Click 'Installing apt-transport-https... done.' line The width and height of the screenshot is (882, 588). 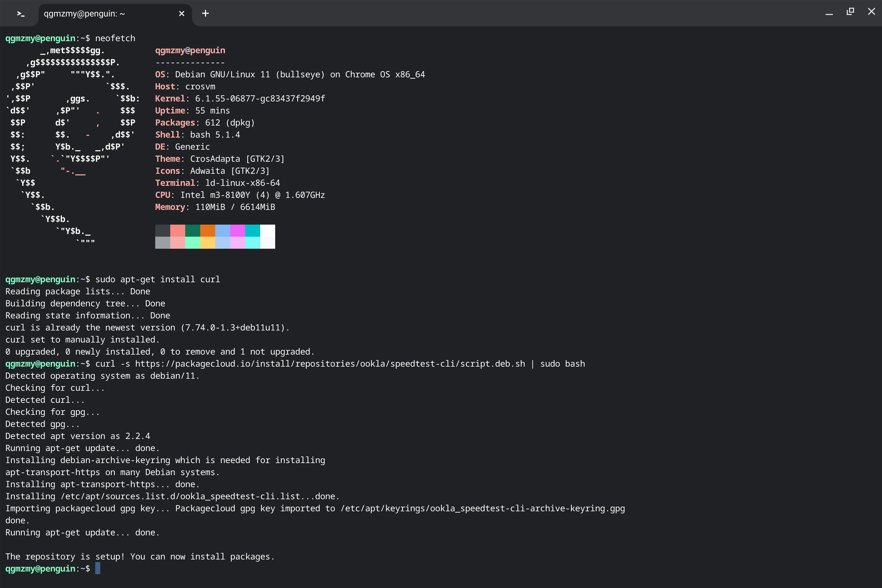tap(102, 484)
